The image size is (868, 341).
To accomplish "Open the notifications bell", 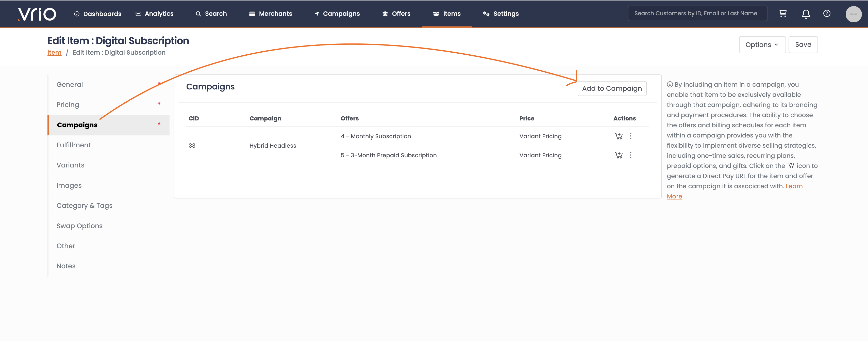I will 806,14.
